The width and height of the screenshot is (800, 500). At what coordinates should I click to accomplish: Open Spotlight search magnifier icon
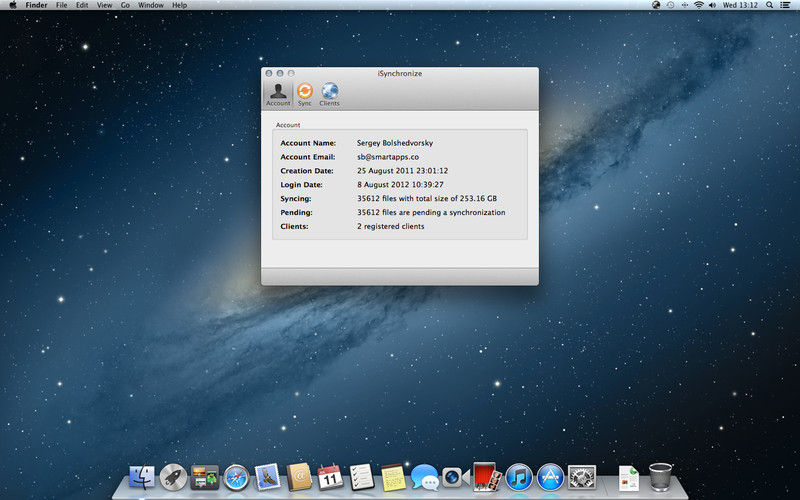click(x=769, y=5)
